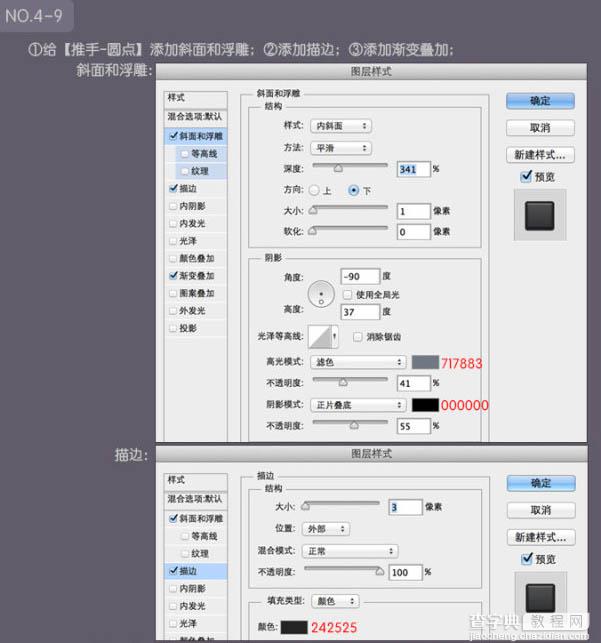This screenshot has height=643, width=601.
Task: Click 取消 in the Bevel and Emboss dialog
Action: 540,128
